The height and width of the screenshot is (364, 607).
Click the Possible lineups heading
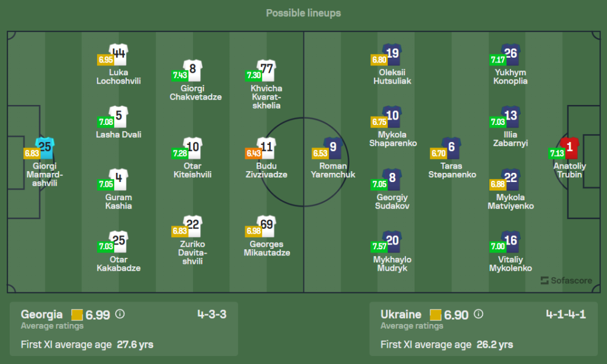[x=303, y=13]
